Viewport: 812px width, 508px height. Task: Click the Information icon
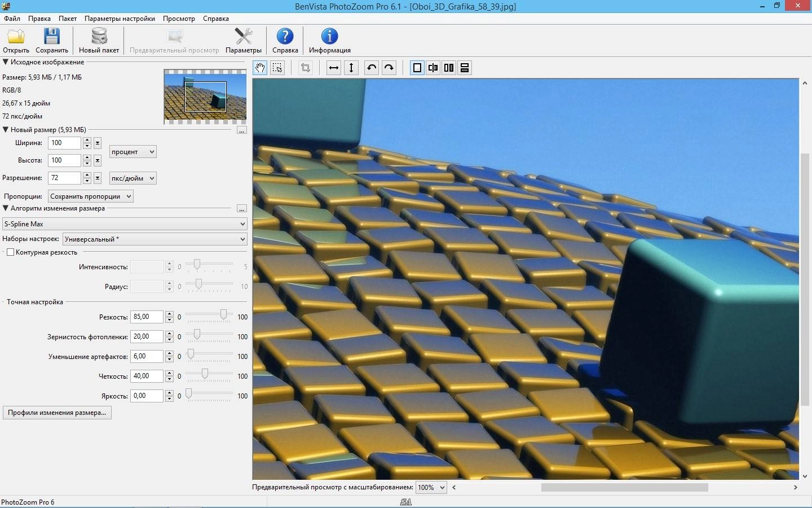click(x=329, y=37)
